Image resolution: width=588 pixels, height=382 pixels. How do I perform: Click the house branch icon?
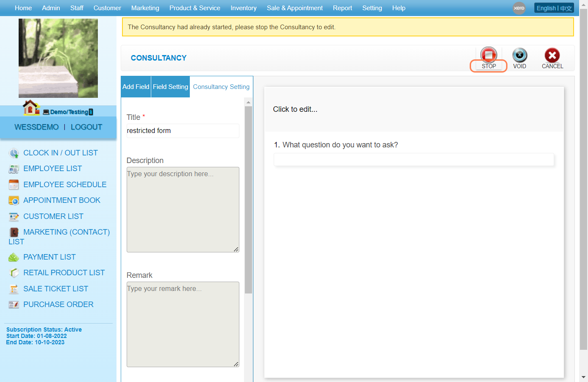31,108
